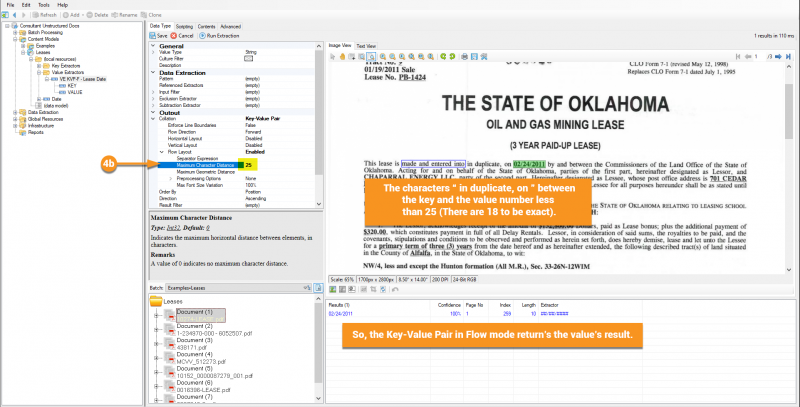Select the (data model) tree item
800x407 pixels.
56,106
